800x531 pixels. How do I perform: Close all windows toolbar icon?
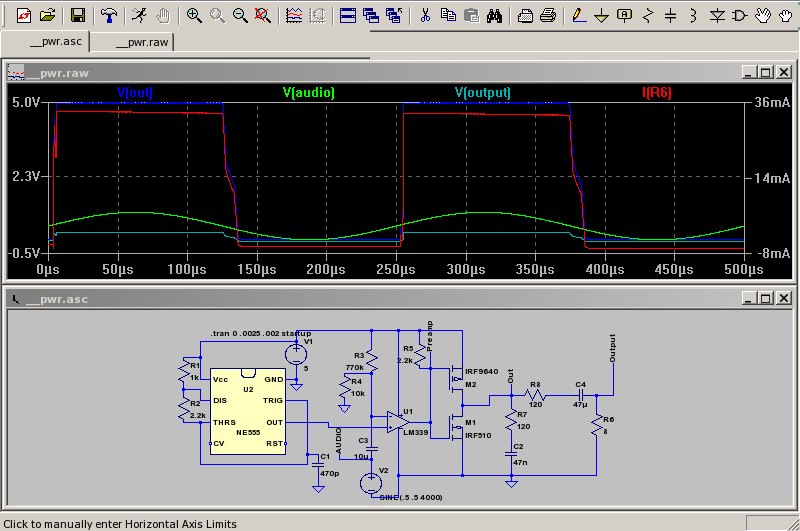click(x=394, y=15)
